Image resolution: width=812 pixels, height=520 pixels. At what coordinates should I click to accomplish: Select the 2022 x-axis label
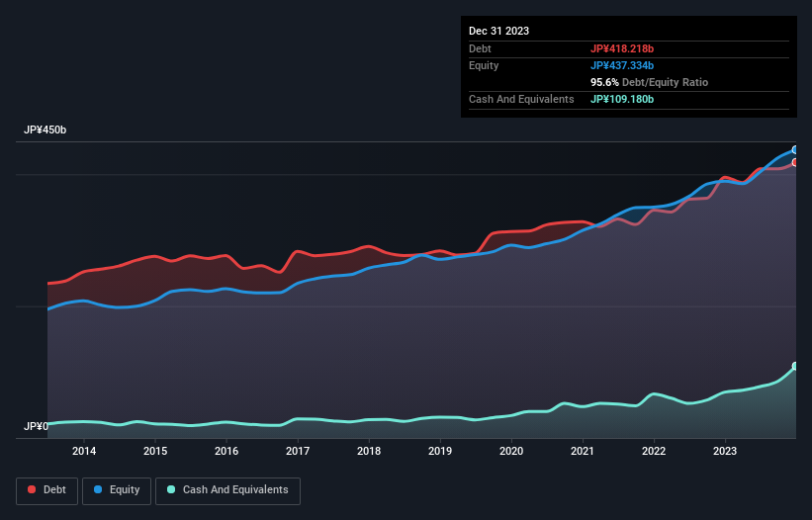tap(654, 451)
